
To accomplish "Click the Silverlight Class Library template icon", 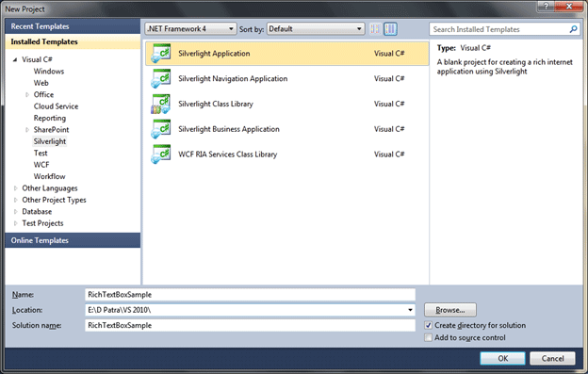I will pyautogui.click(x=161, y=104).
